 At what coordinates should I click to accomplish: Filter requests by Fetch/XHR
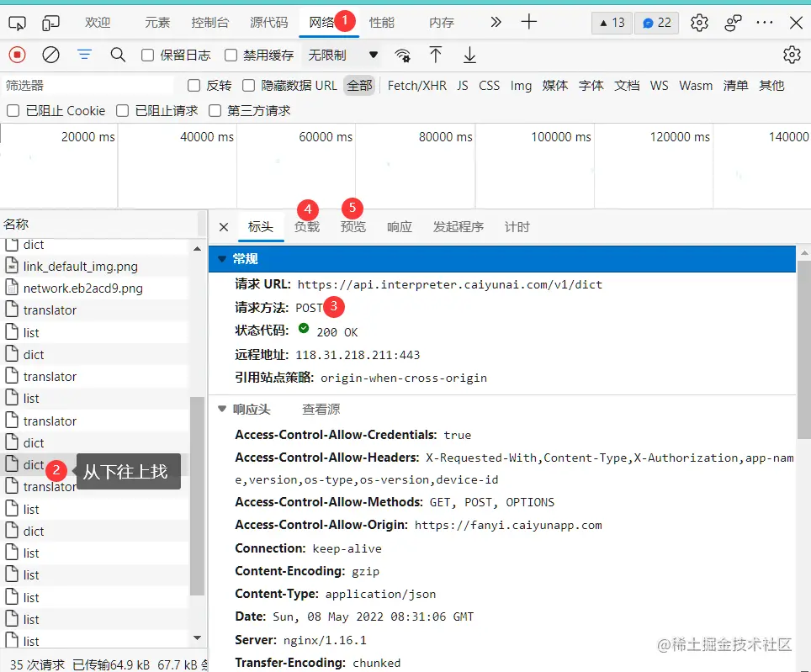pyautogui.click(x=417, y=85)
